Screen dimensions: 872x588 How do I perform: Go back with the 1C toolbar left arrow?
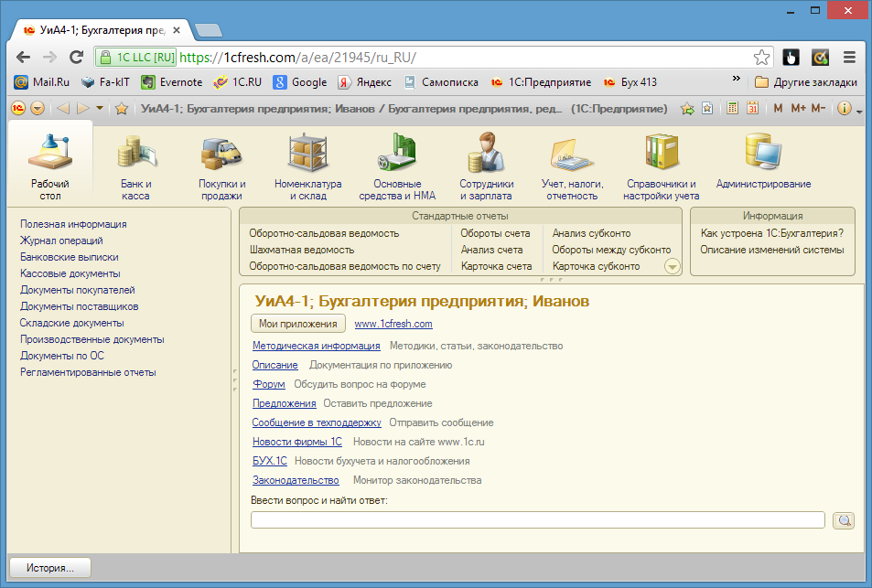pyautogui.click(x=63, y=109)
